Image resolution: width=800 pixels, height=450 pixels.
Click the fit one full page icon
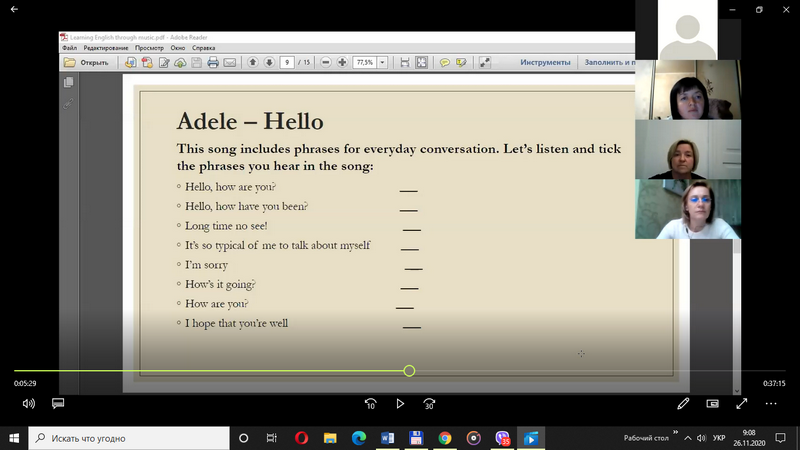(x=421, y=62)
